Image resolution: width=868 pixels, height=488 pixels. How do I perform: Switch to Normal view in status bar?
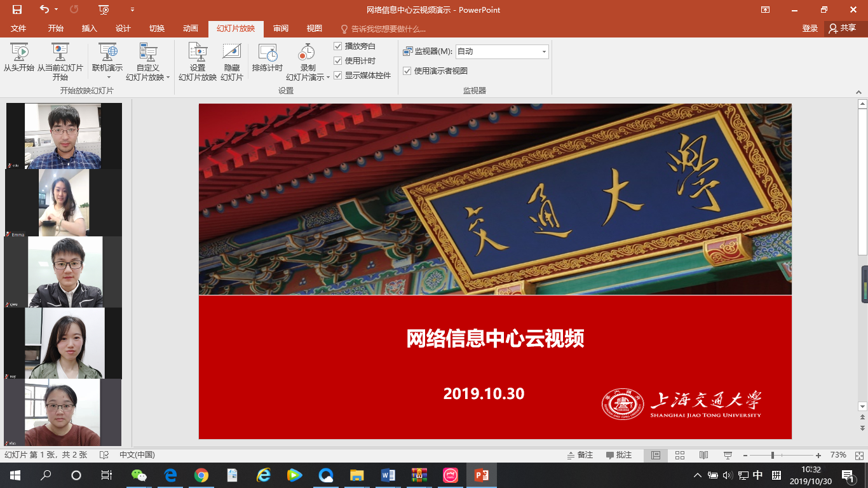pos(656,455)
